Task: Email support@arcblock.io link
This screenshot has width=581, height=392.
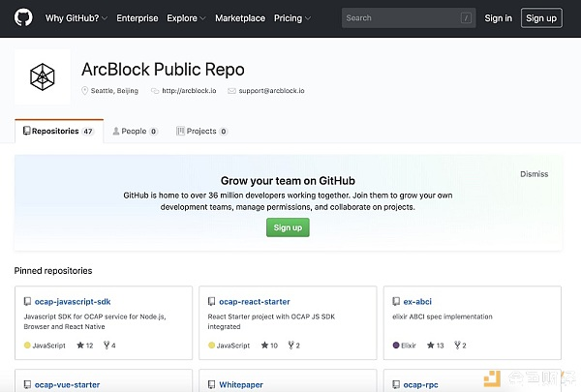Action: tap(271, 91)
